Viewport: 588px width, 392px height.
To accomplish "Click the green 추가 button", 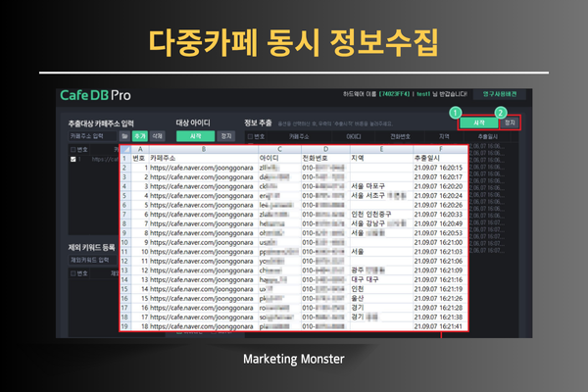I will click(140, 136).
